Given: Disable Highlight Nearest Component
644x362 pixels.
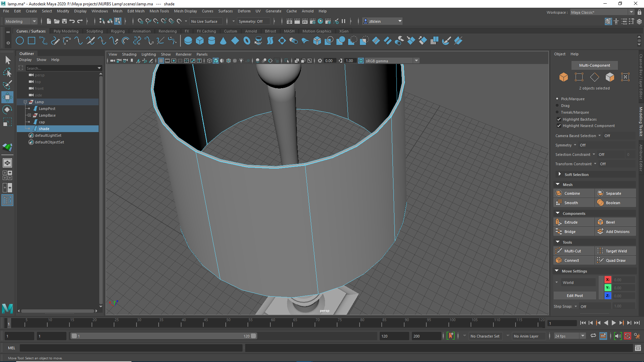Looking at the screenshot, I should coord(559,126).
